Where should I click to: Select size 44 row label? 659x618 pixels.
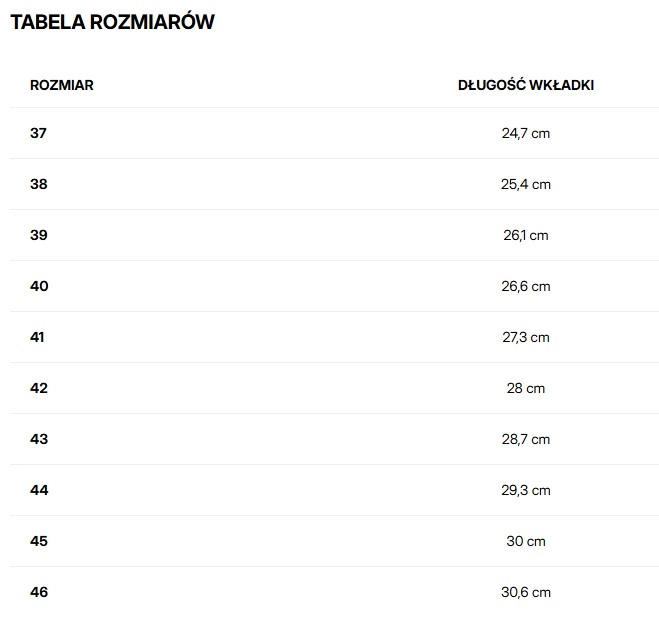(39, 490)
